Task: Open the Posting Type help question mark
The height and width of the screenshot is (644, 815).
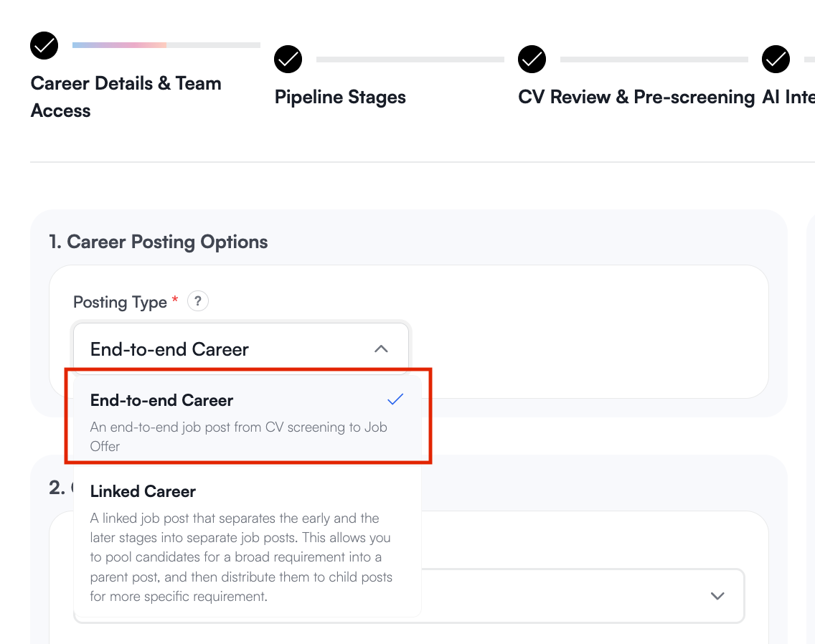Action: [198, 302]
